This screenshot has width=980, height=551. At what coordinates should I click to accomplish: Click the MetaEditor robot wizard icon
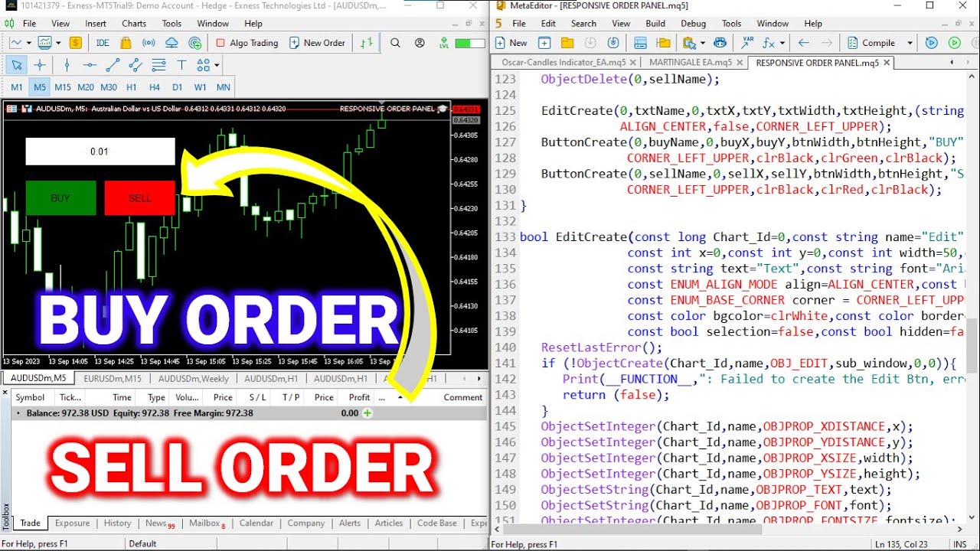[x=720, y=43]
